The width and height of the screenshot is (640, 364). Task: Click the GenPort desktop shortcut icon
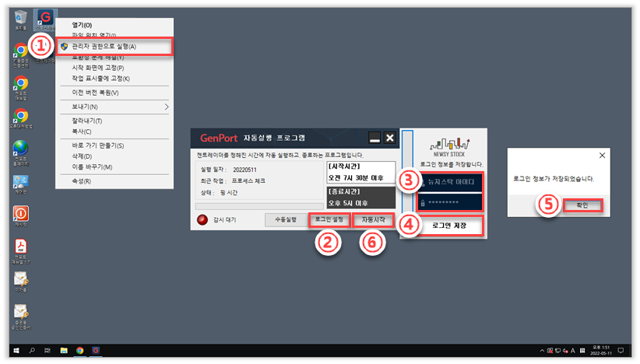tap(47, 17)
